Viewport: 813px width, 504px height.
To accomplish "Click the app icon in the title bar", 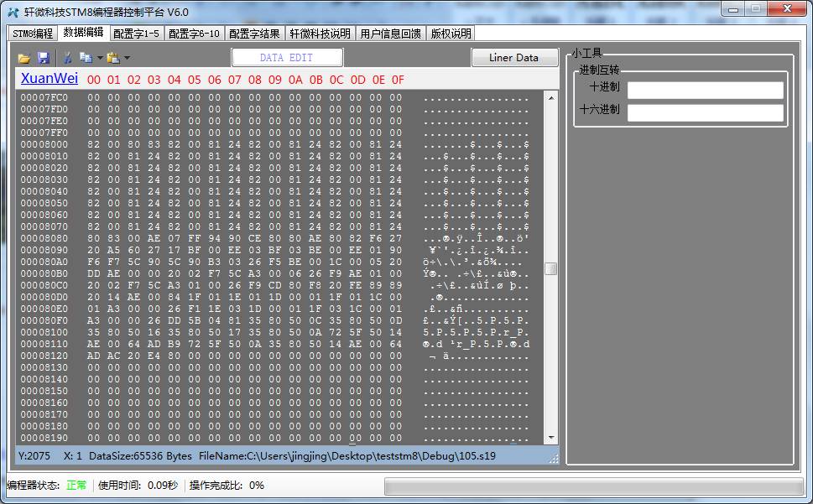I will (13, 12).
